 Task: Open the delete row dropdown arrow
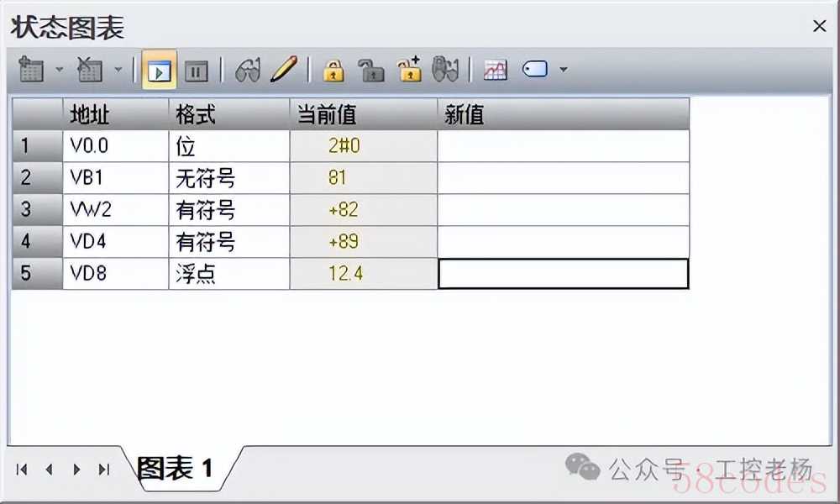[x=118, y=70]
